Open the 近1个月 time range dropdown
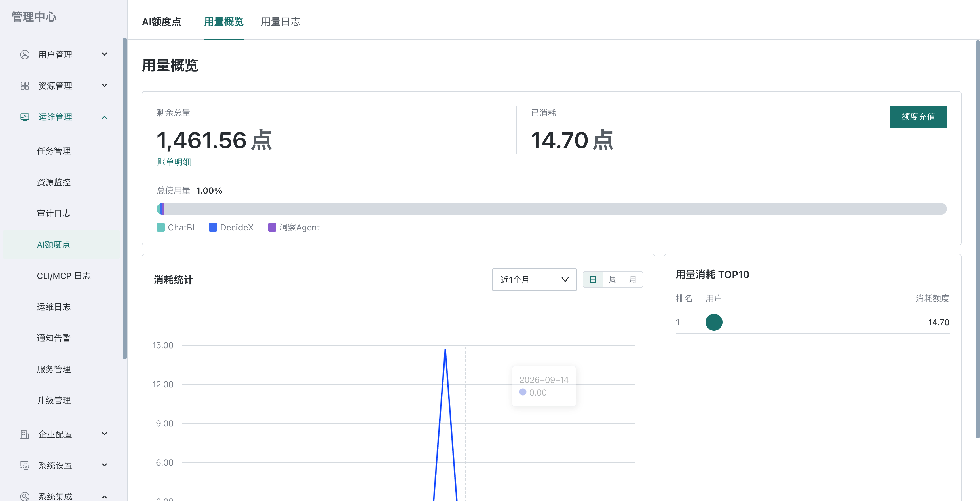This screenshot has height=501, width=980. coord(534,280)
